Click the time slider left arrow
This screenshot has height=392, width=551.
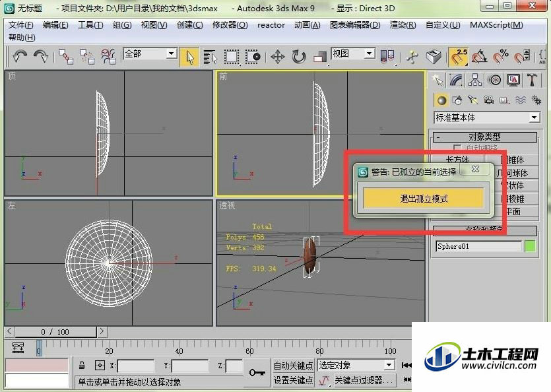(9, 331)
